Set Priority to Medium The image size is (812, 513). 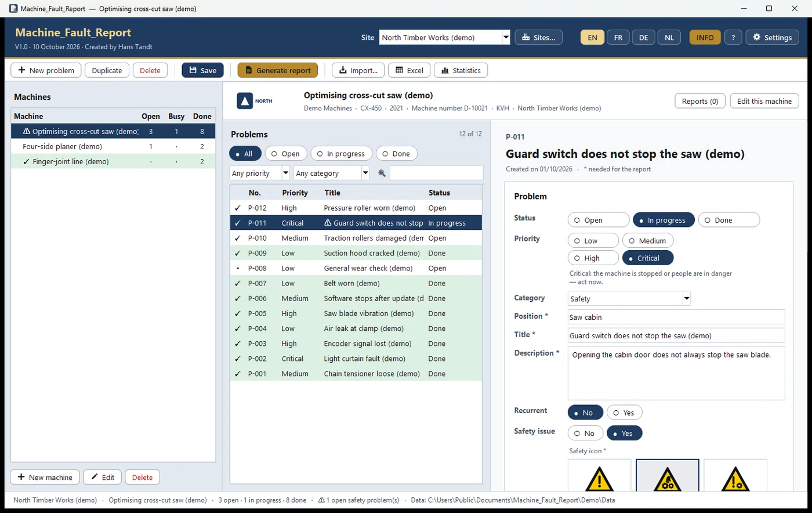pyautogui.click(x=648, y=240)
